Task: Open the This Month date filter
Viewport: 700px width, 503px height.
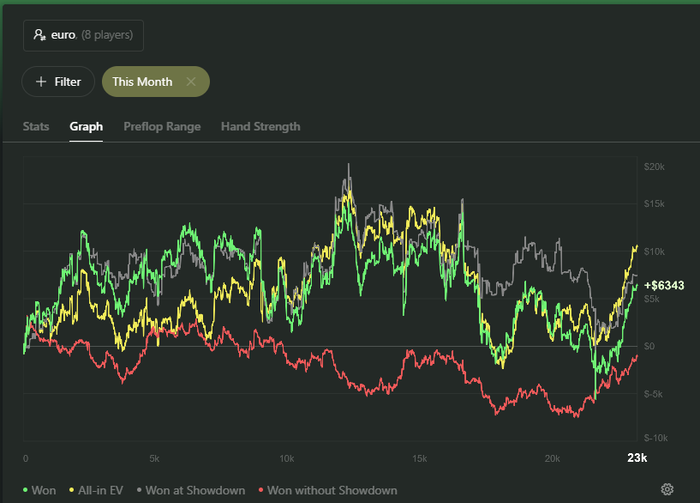Action: tap(142, 82)
